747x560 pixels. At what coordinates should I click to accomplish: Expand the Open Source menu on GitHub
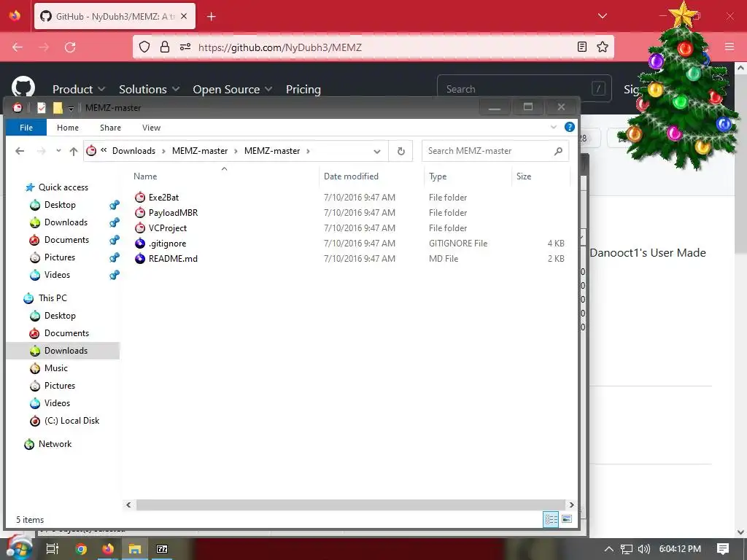[233, 89]
